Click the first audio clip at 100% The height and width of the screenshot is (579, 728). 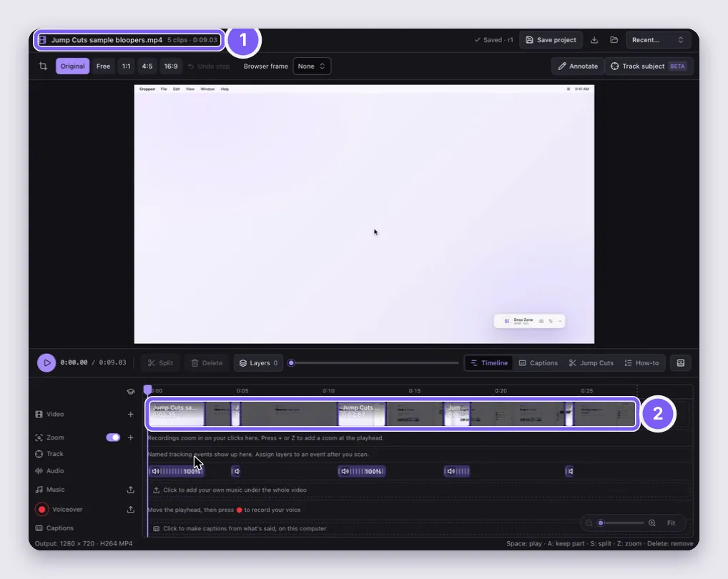click(x=177, y=471)
